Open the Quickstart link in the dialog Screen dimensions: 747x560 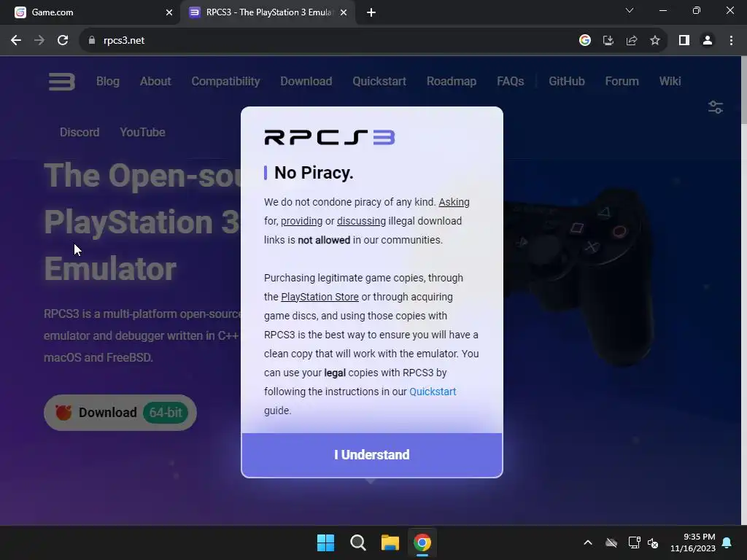(x=433, y=392)
